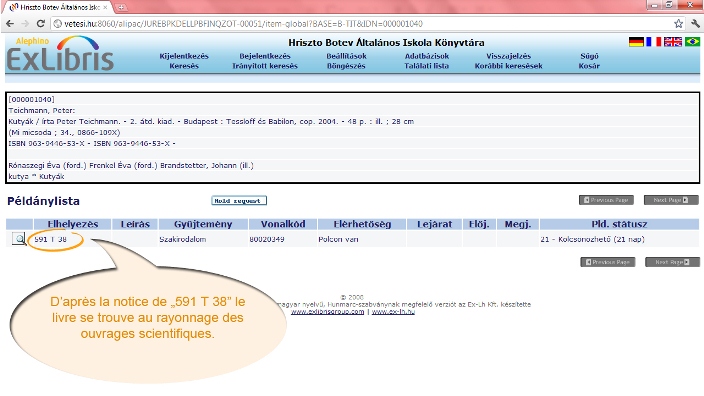Screen dimensions: 704x396
Task: Click author line Teichmann, Peter
Action: click(x=42, y=110)
